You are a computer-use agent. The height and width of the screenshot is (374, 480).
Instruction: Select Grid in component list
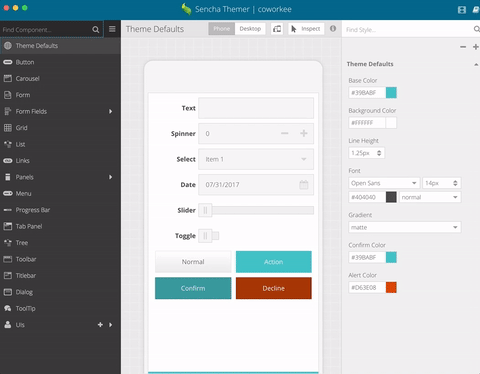pos(60,128)
